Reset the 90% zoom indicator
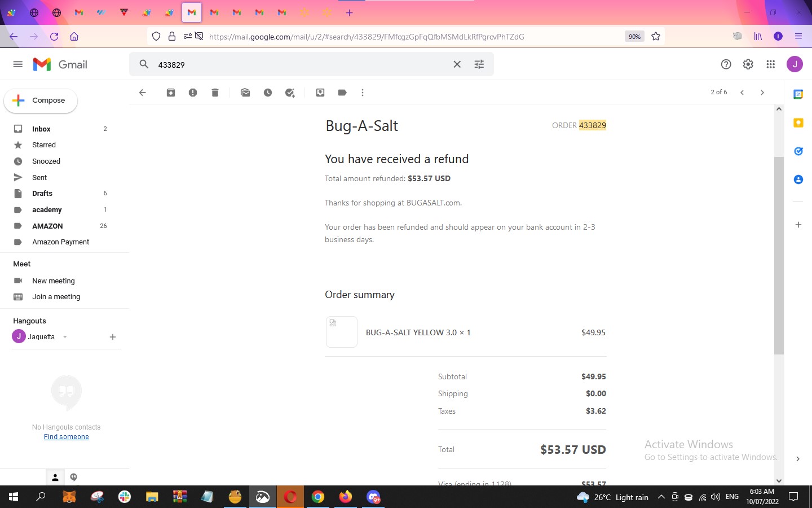This screenshot has width=812, height=508. click(x=634, y=37)
